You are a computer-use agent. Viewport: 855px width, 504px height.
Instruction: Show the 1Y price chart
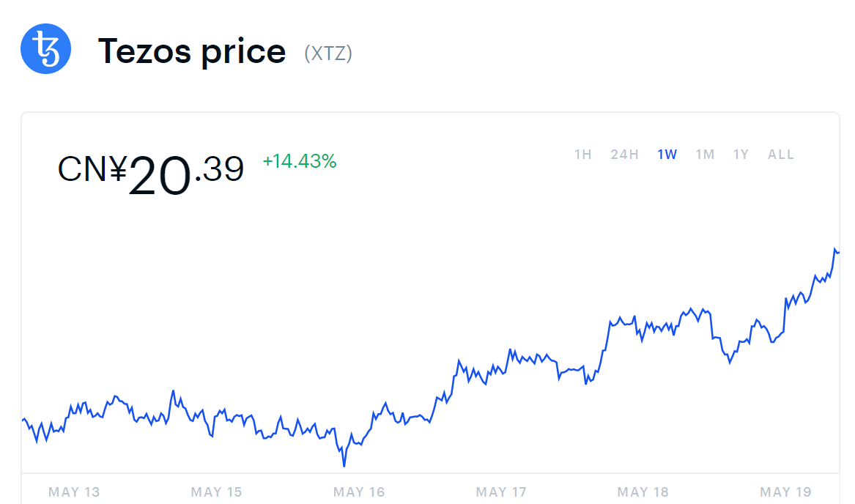pos(741,155)
